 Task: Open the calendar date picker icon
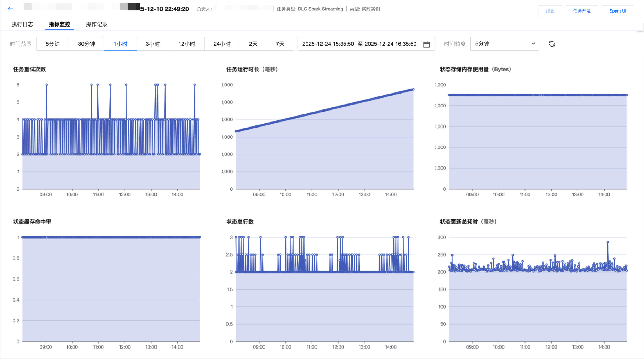tap(426, 44)
